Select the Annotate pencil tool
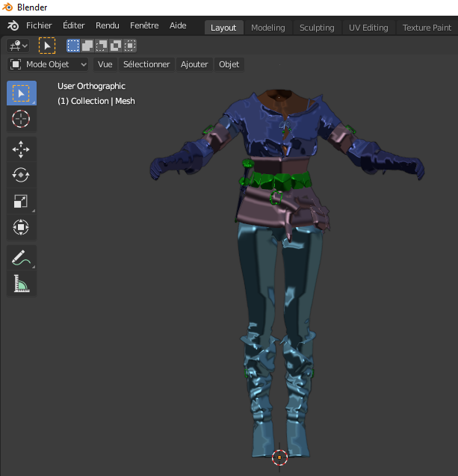Image resolution: width=458 pixels, height=476 pixels. (x=22, y=258)
